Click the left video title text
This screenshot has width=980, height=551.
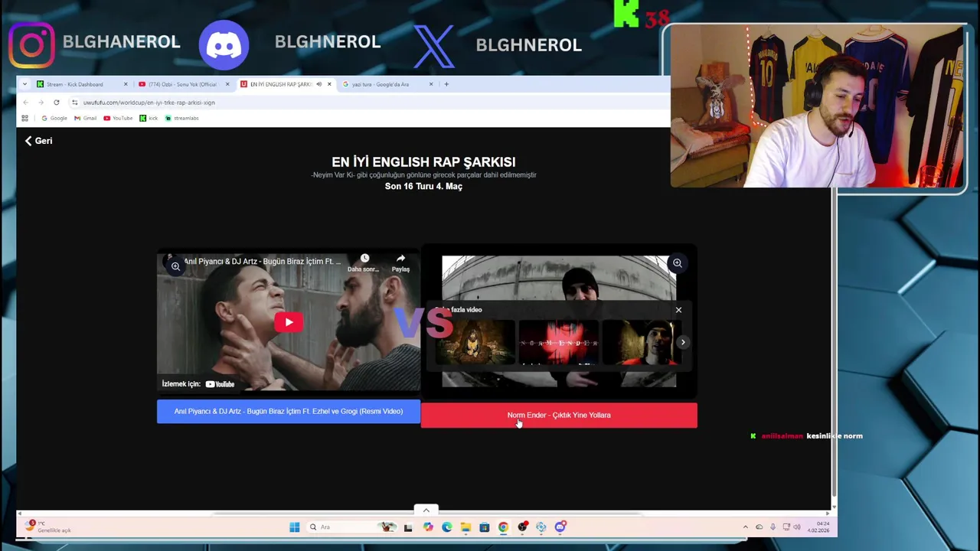tap(263, 262)
